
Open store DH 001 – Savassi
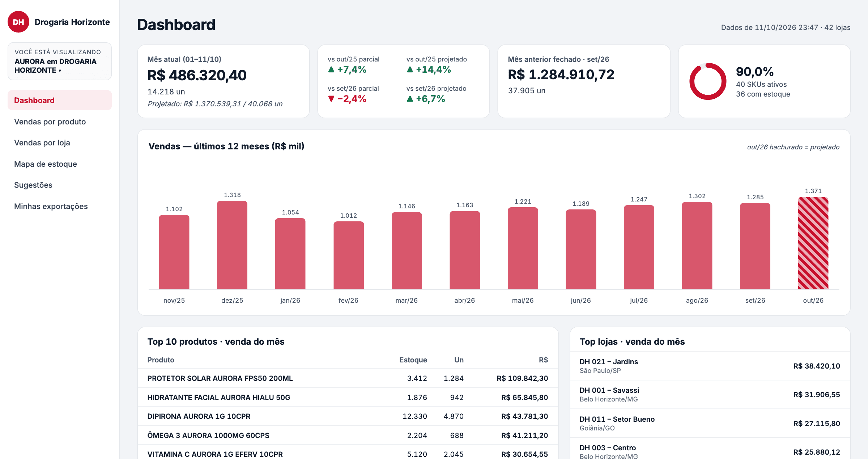click(x=710, y=395)
